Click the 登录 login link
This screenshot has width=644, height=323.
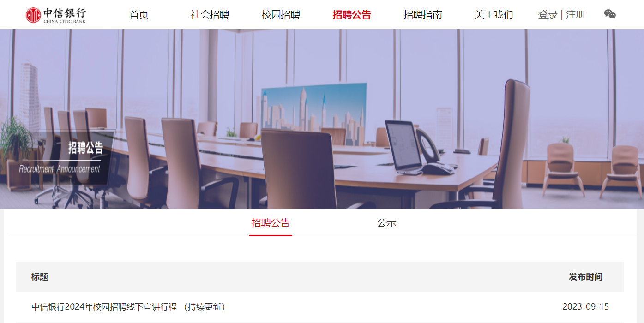click(x=548, y=15)
